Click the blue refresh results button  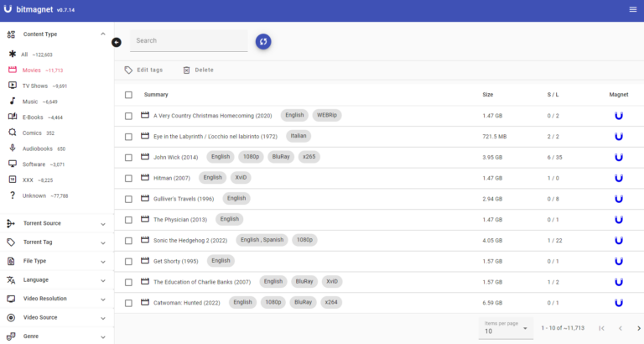click(263, 41)
